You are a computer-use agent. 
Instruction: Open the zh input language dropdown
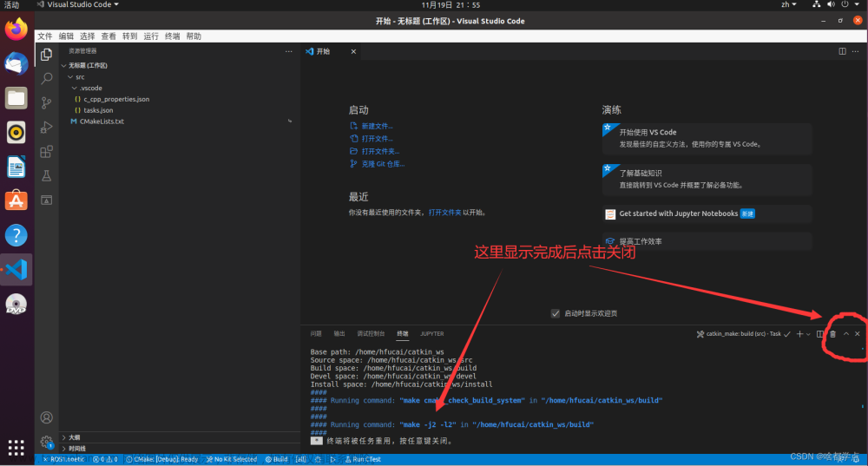click(x=788, y=4)
